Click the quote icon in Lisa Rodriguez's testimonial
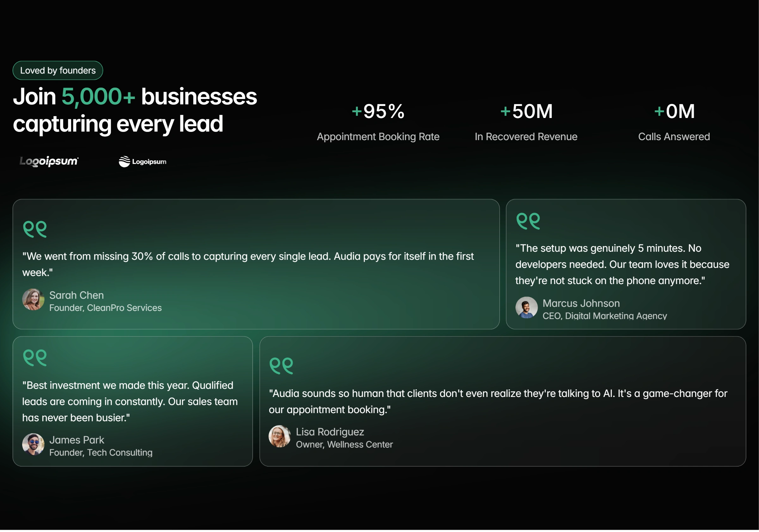 (x=281, y=366)
